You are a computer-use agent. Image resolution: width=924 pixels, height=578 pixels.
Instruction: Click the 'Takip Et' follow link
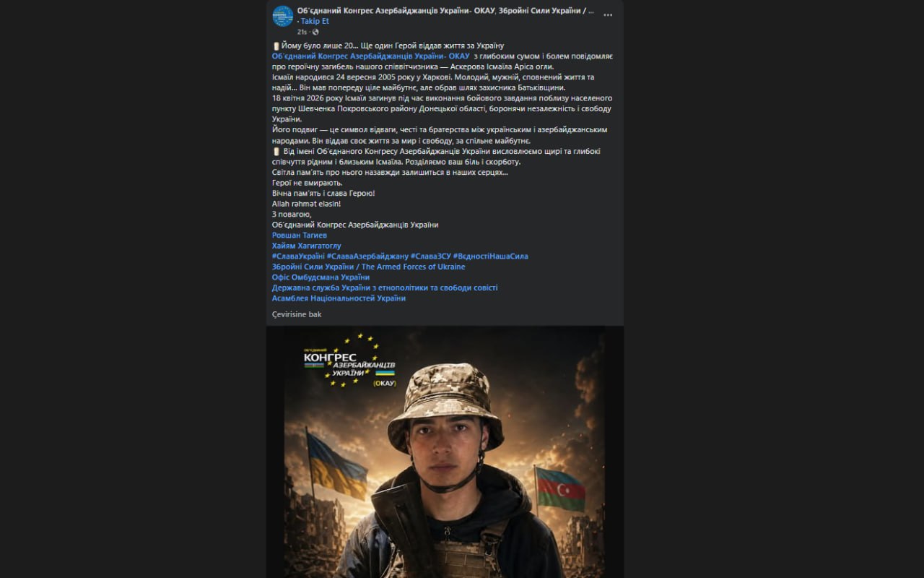click(315, 22)
